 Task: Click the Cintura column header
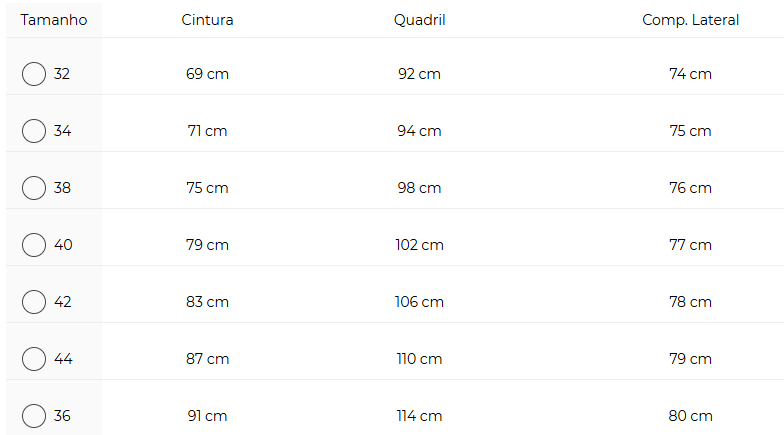click(208, 20)
